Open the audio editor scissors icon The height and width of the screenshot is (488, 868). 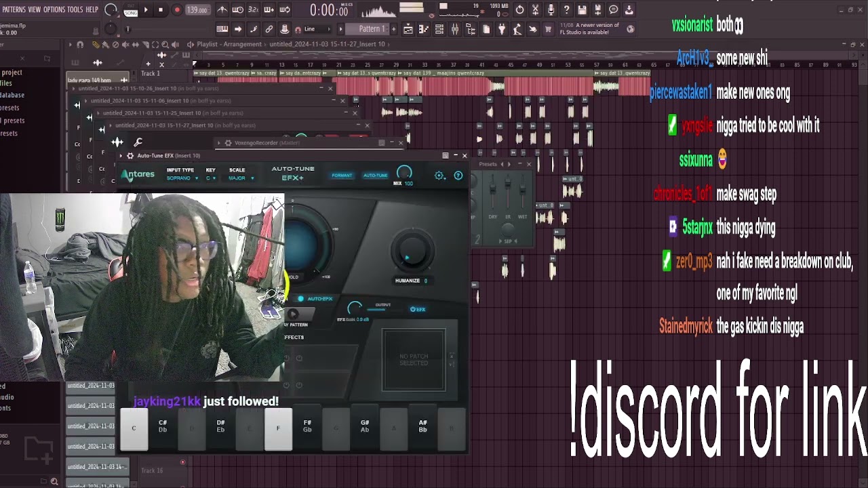(535, 9)
